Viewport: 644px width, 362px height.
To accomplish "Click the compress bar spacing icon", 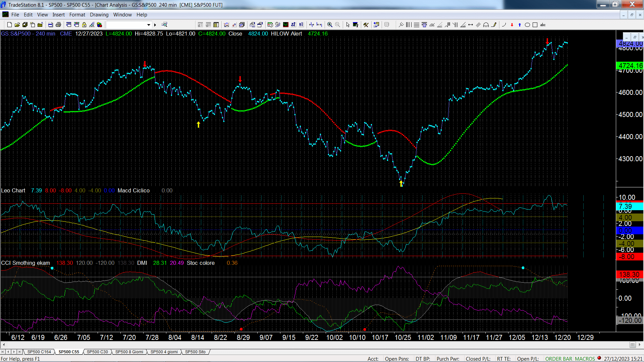I will pyautogui.click(x=311, y=24).
